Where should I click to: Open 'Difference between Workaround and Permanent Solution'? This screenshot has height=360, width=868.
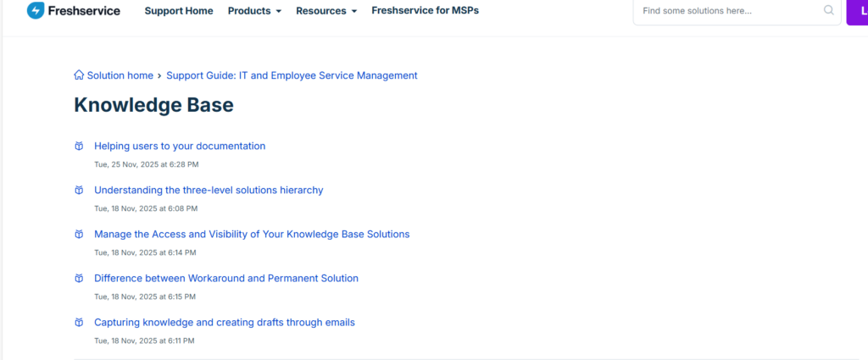coord(226,278)
